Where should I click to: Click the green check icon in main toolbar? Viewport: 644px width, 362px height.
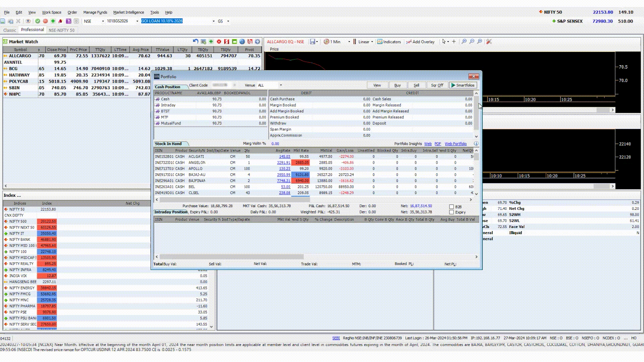click(38, 21)
